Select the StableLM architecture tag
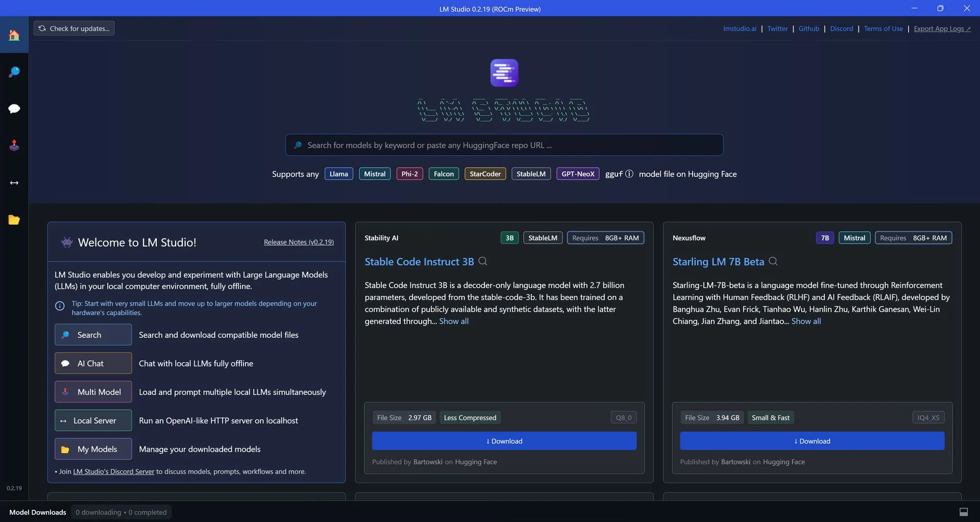Screen dimensions: 980x522 point(531,174)
